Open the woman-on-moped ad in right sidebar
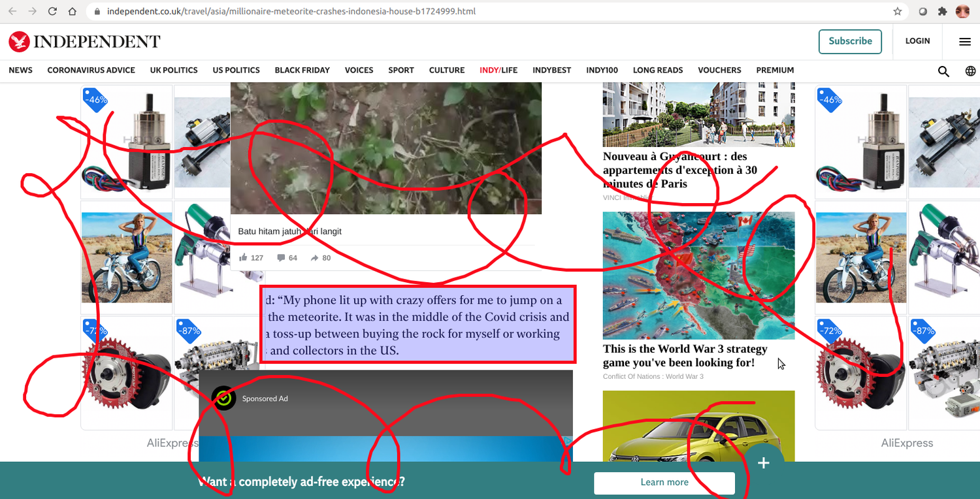Screen dimensions: 980x499 pyautogui.click(x=861, y=257)
